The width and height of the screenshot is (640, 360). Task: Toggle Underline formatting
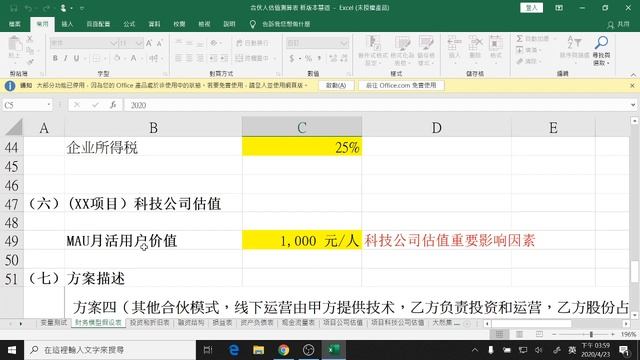coord(76,58)
